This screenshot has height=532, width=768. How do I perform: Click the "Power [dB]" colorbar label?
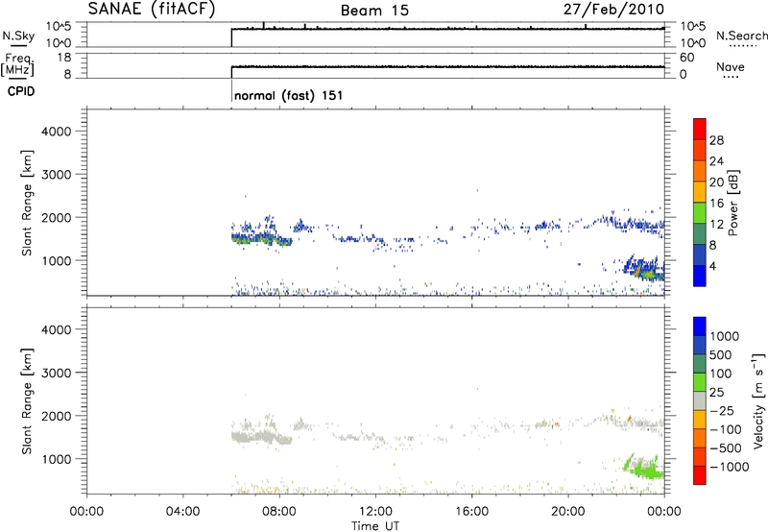click(733, 203)
